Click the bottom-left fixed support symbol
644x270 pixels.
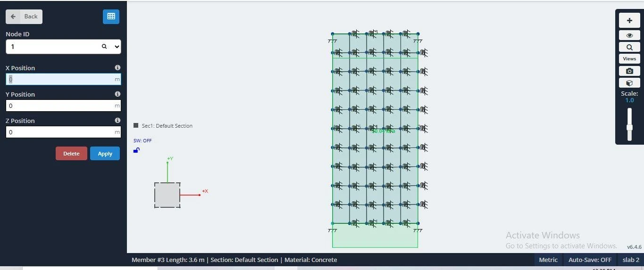(x=333, y=230)
